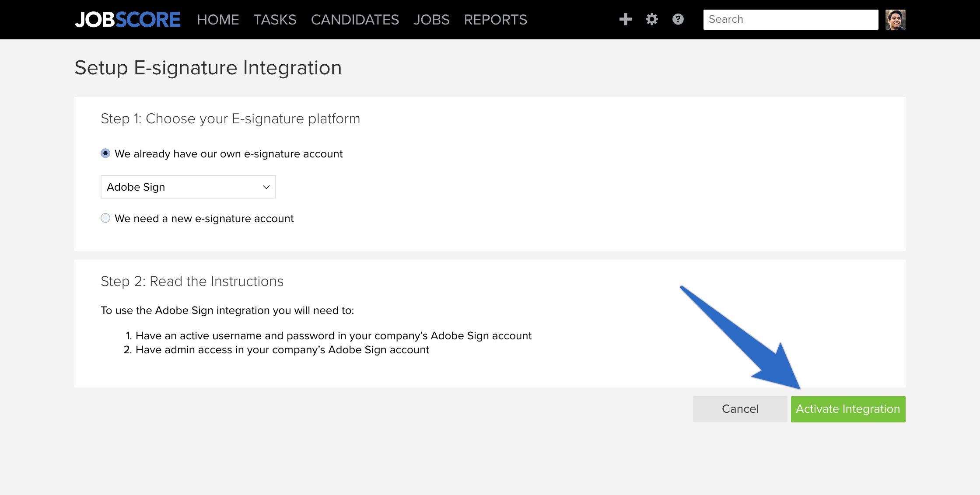
Task: Select 'We need a new e-signature account'
Action: point(105,218)
